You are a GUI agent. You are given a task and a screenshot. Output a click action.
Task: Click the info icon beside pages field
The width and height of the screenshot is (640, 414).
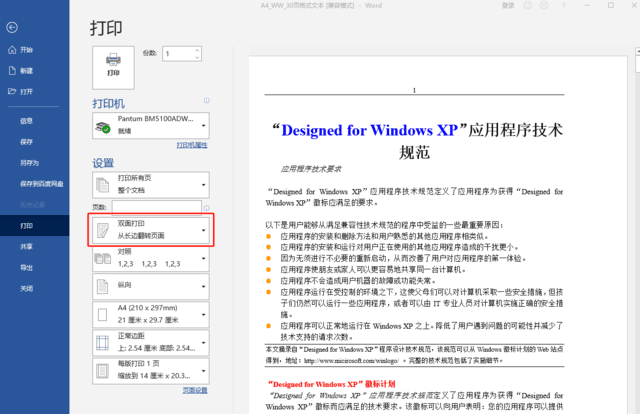(x=207, y=208)
